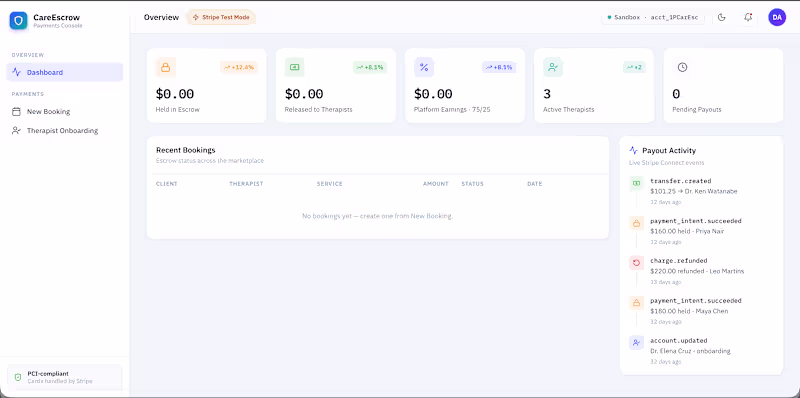This screenshot has height=398, width=800.
Task: Open the charge.refunded event
Action: click(679, 261)
